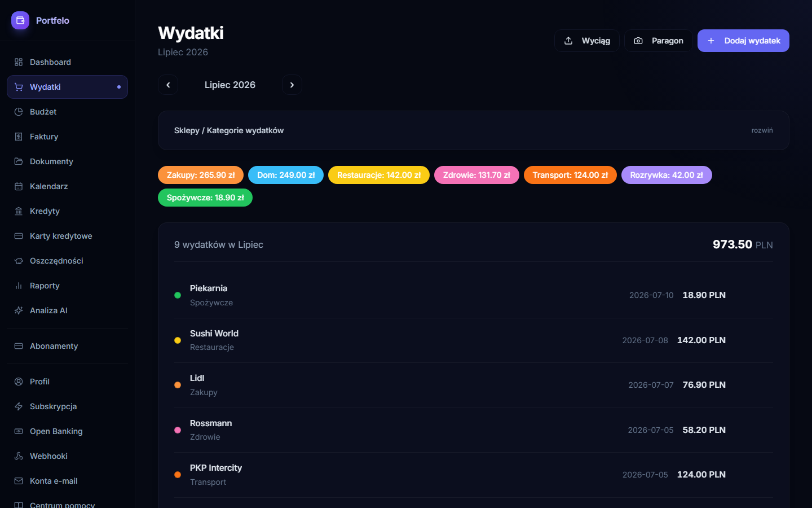Click the 973.50 PLN total amount
812x508 pixels.
tap(743, 244)
